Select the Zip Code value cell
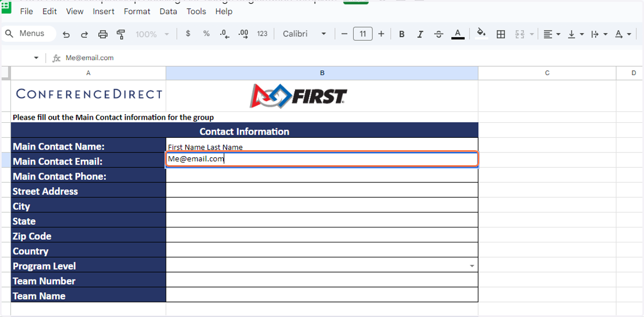The image size is (644, 317). click(322, 235)
